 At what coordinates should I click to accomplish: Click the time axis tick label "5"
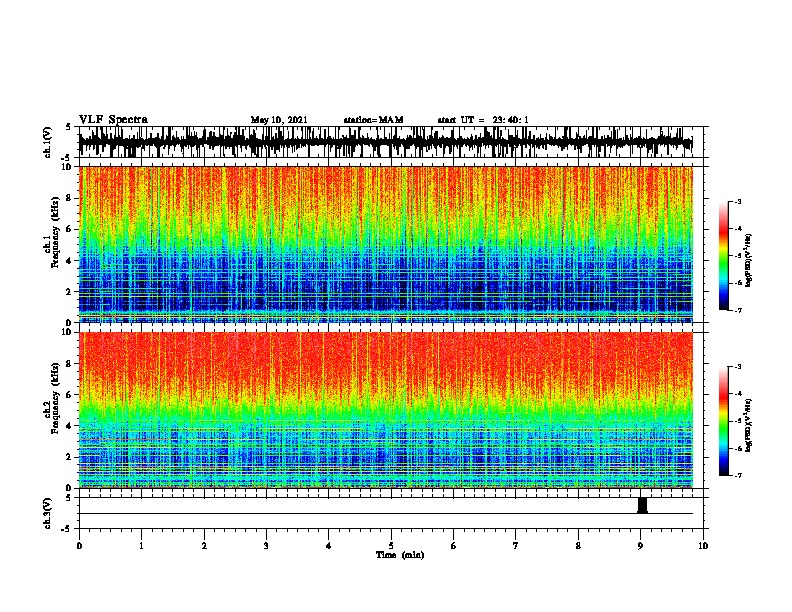(391, 545)
